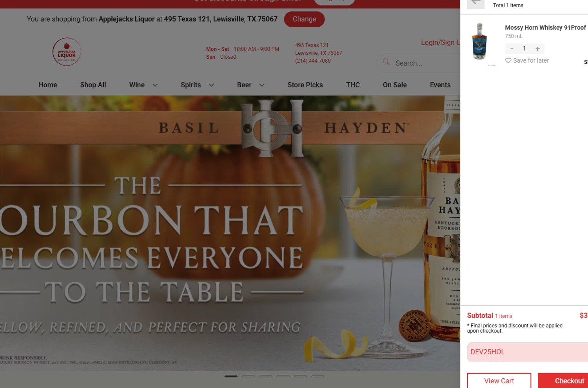Open the Store Picks page
The height and width of the screenshot is (388, 588).
305,85
